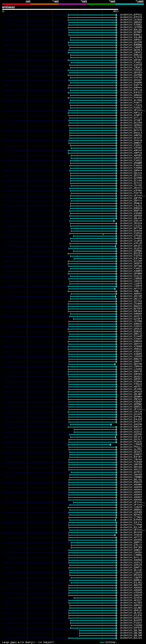Select hit label UniRef100_P32637
This screenshot has height=644, width=146.
coord(131,623)
